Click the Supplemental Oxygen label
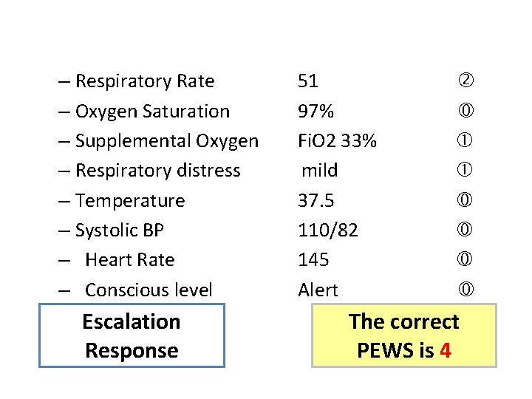Viewport: 532px width, 399px height. point(167,141)
